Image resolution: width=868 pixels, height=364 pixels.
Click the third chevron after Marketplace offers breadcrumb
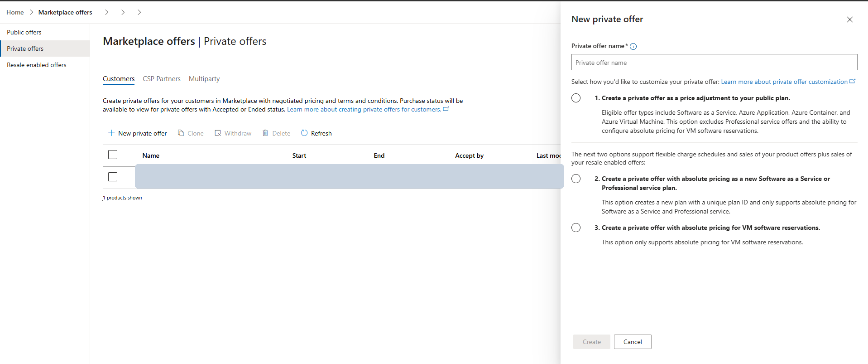point(139,12)
